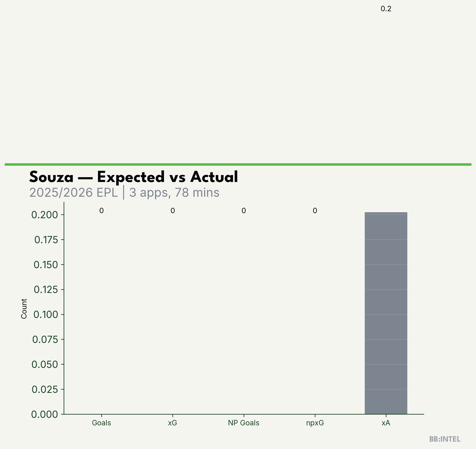Click the 0.150 y-axis tick label
The height and width of the screenshot is (449, 476).
45,265
